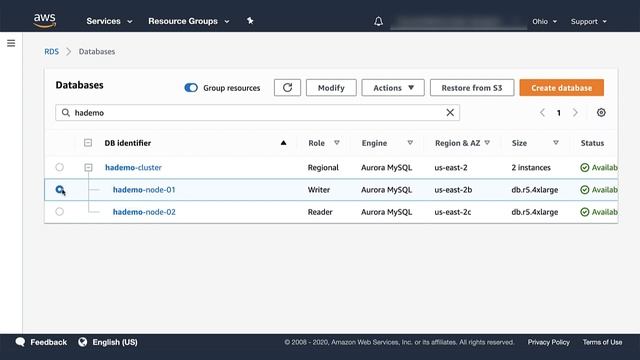The height and width of the screenshot is (360, 640).
Task: Sort the Size column
Action: pos(556,143)
